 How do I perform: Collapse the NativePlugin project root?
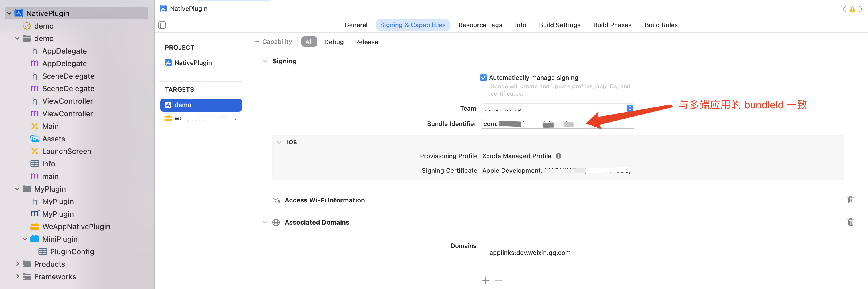tap(9, 13)
